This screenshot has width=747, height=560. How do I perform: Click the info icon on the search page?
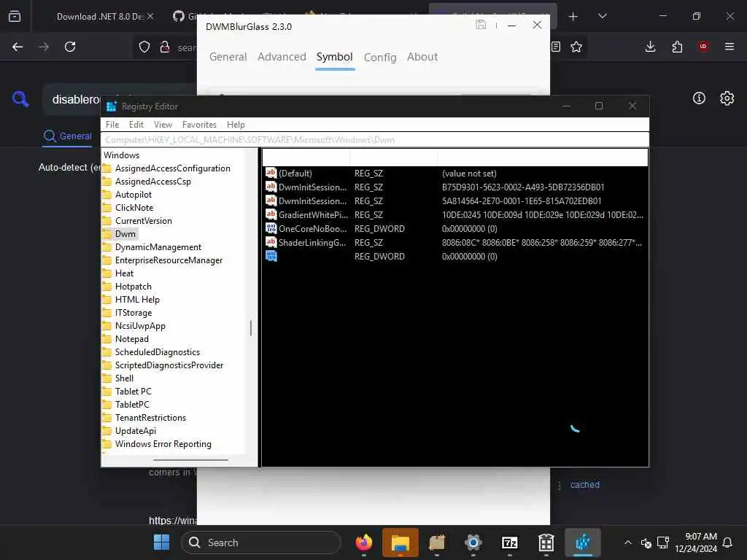pyautogui.click(x=699, y=98)
